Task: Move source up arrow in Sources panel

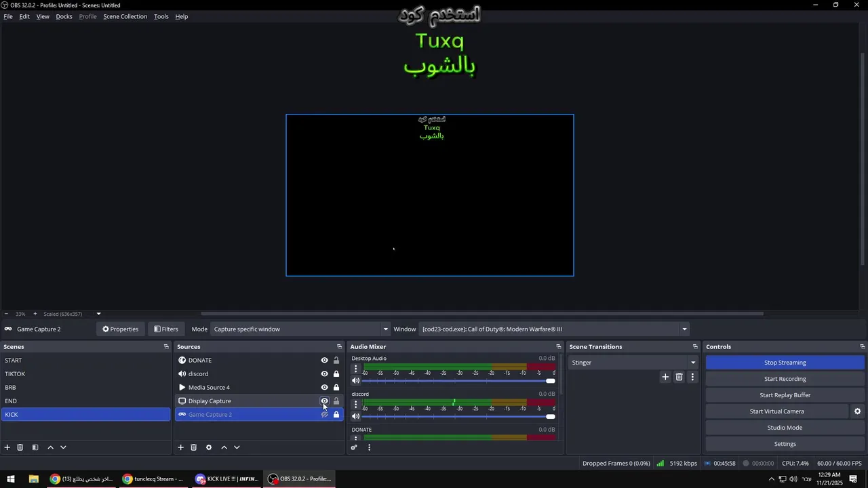Action: (224, 447)
